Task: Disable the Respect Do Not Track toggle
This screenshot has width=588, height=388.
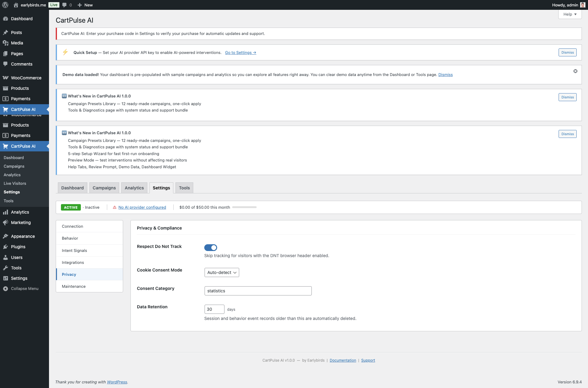Action: coord(211,248)
